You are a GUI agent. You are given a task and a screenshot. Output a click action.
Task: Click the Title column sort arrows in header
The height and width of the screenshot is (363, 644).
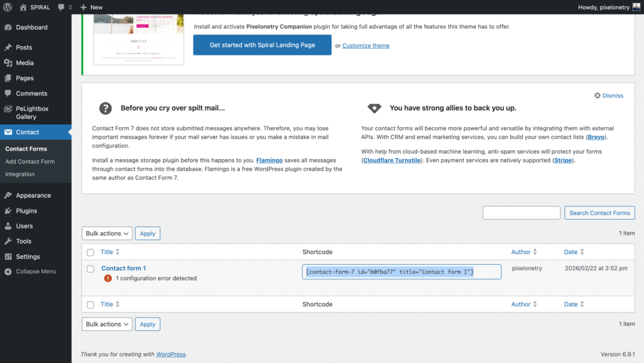[118, 252]
